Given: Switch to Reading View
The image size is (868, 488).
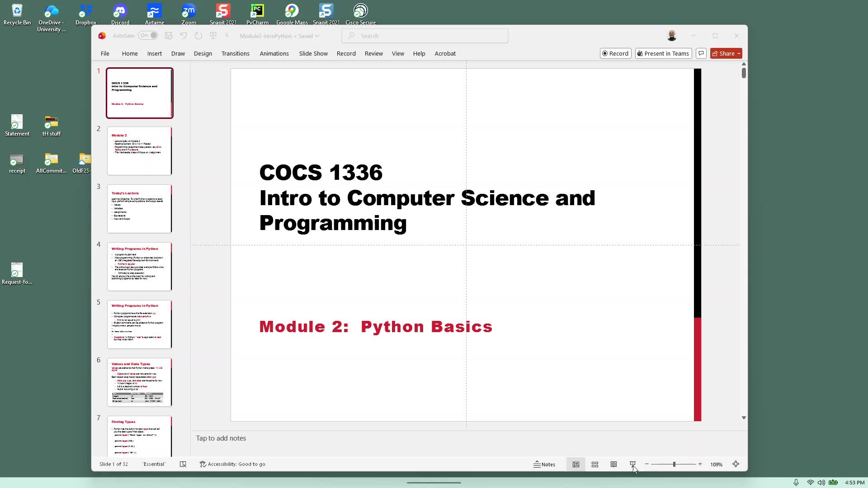Looking at the screenshot, I should (x=613, y=465).
